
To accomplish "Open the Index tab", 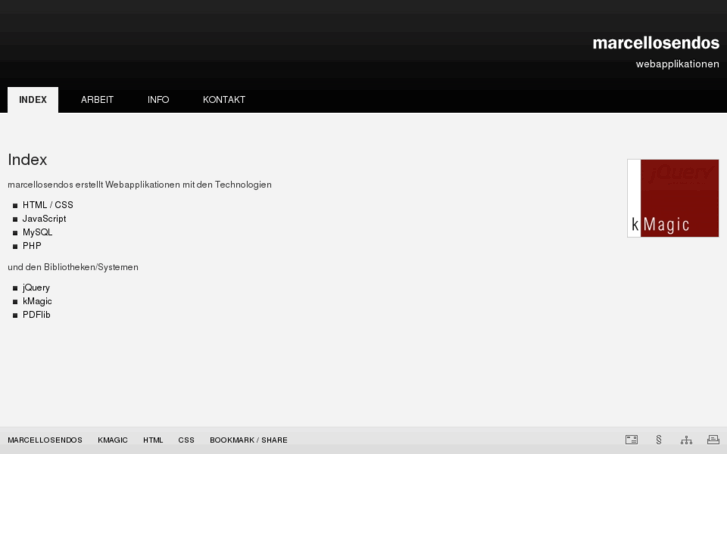I will [x=33, y=100].
